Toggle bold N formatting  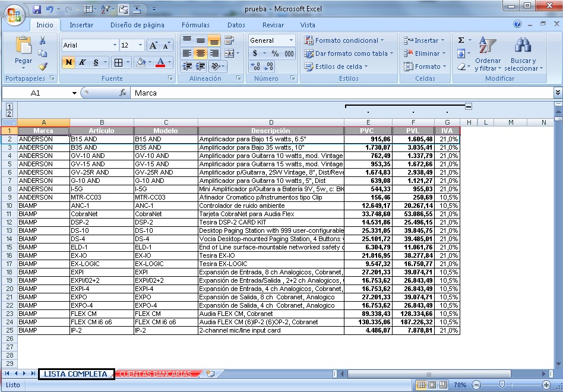68,62
